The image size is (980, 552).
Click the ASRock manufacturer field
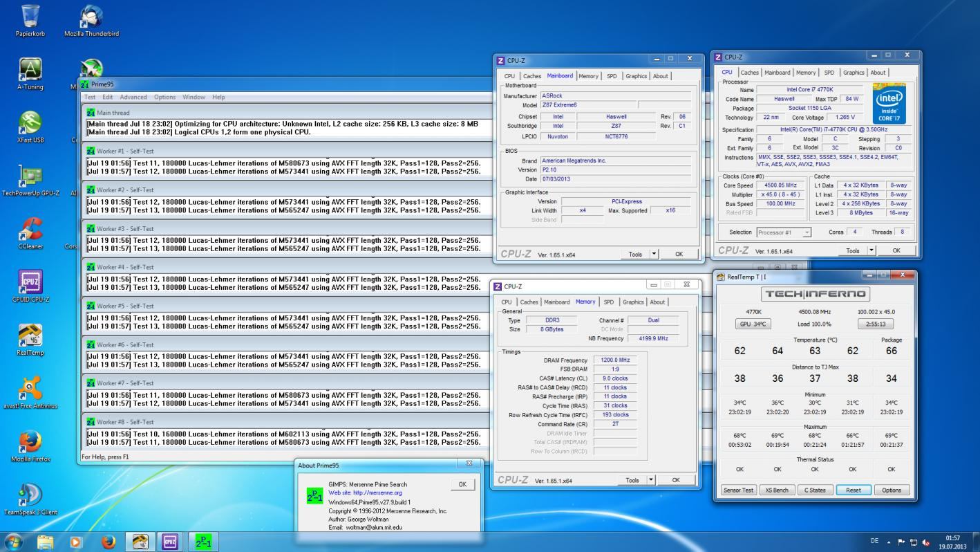pos(616,96)
